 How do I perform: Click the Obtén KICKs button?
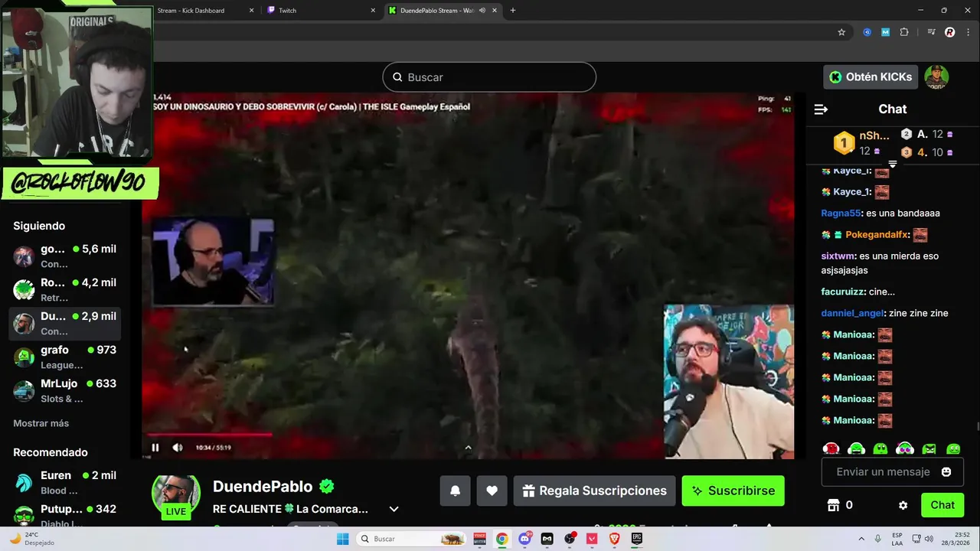pyautogui.click(x=871, y=77)
